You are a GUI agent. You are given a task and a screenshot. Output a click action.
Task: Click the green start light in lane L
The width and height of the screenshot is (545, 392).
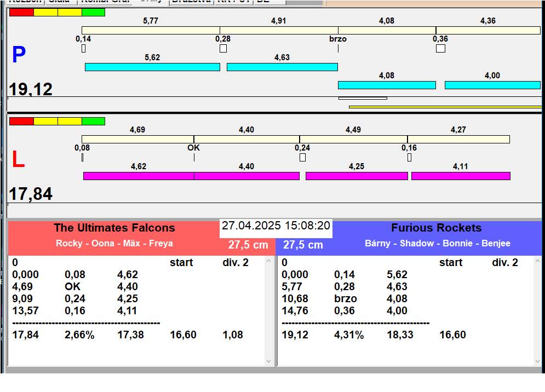pos(94,122)
